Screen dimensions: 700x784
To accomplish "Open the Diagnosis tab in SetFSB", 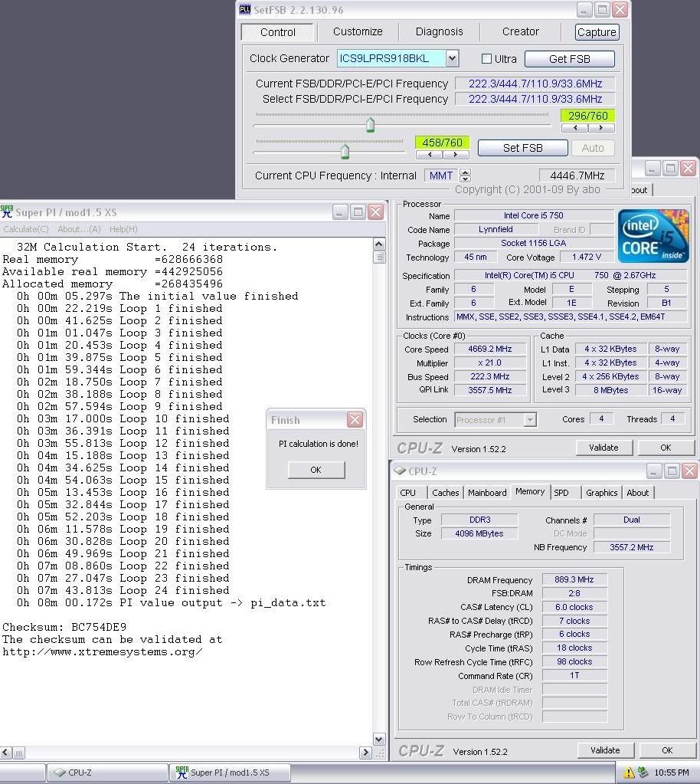I will 439,31.
